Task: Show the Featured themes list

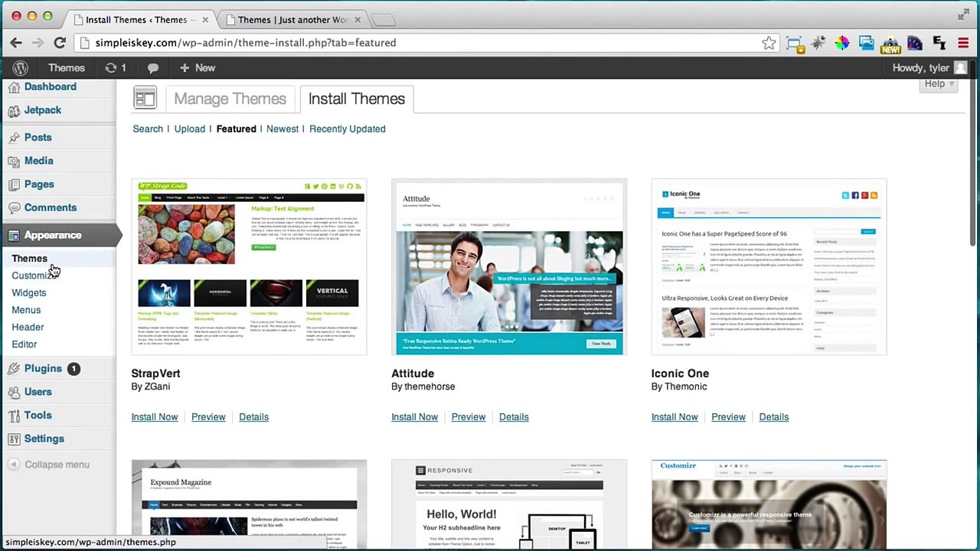Action: coord(236,129)
